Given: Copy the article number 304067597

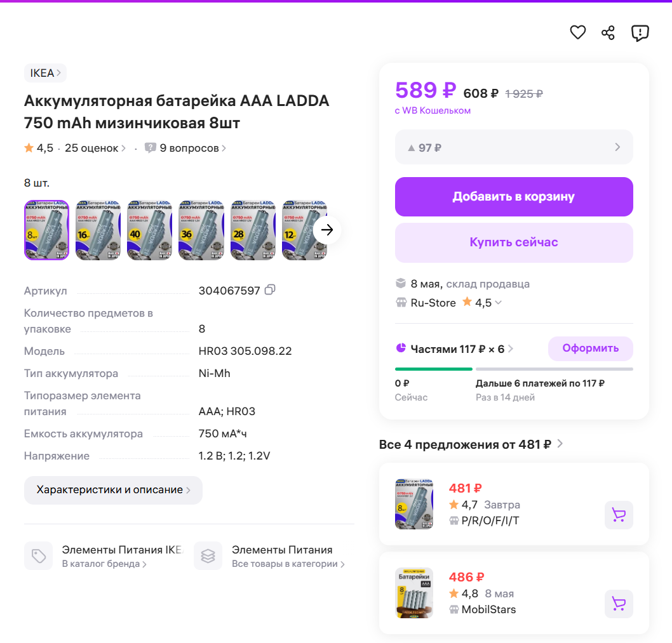Looking at the screenshot, I should [270, 290].
